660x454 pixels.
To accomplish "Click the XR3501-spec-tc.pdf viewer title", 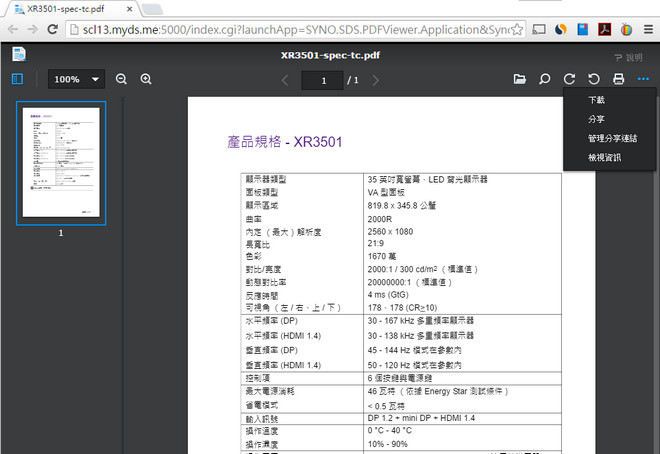I will (330, 55).
